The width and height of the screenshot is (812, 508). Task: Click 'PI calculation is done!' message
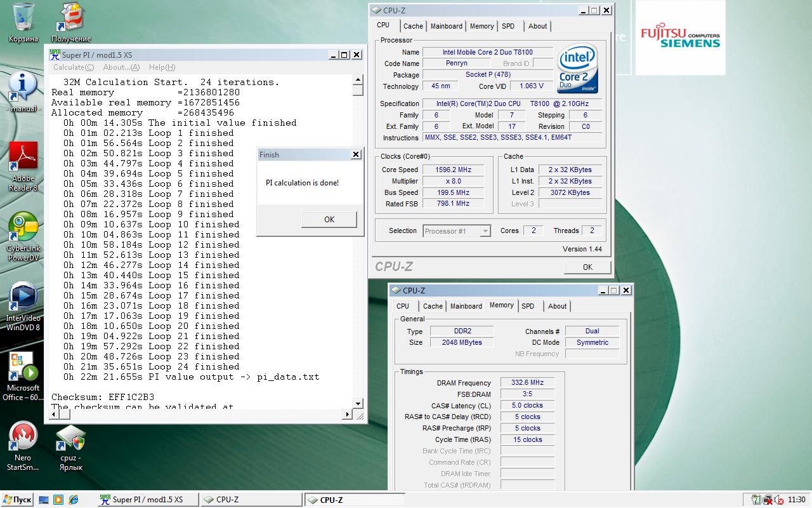(302, 183)
